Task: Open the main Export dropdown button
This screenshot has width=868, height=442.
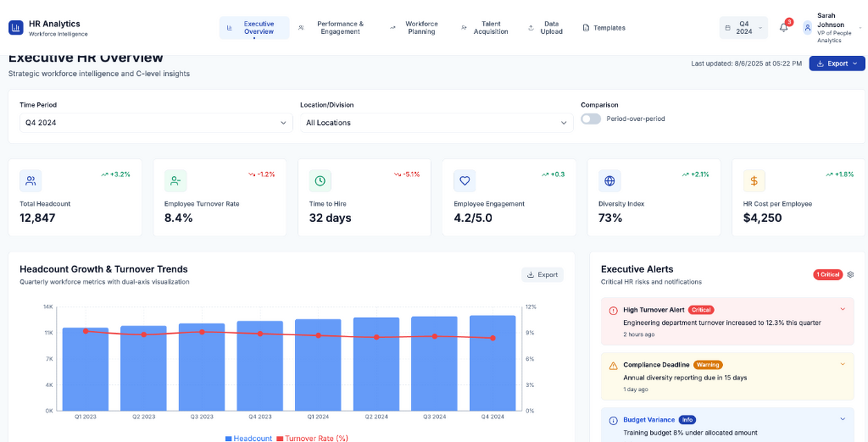Action: tap(837, 63)
